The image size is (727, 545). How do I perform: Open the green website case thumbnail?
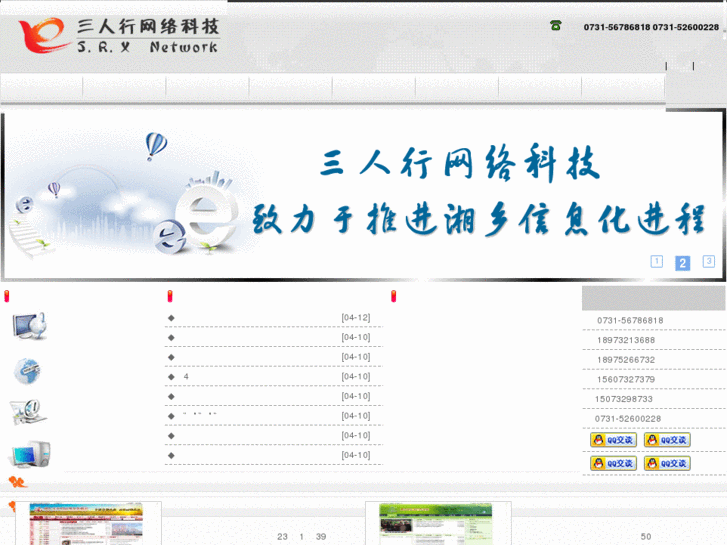click(x=435, y=524)
